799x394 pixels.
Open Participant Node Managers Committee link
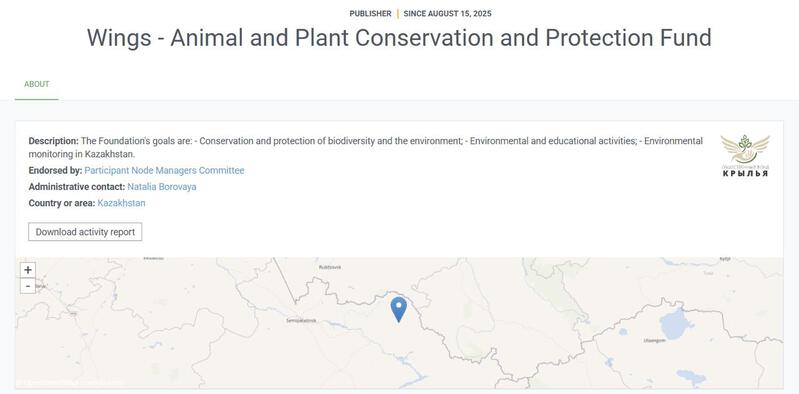click(x=164, y=170)
